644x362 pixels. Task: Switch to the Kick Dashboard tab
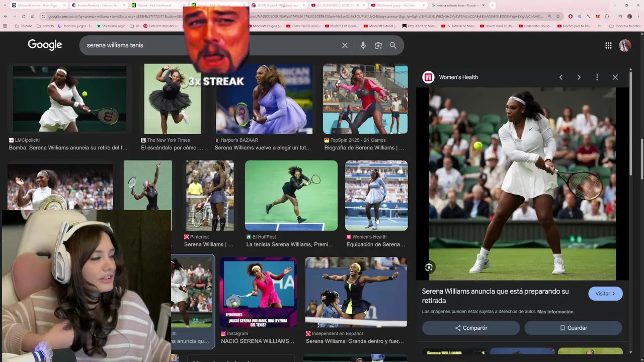tap(156, 5)
